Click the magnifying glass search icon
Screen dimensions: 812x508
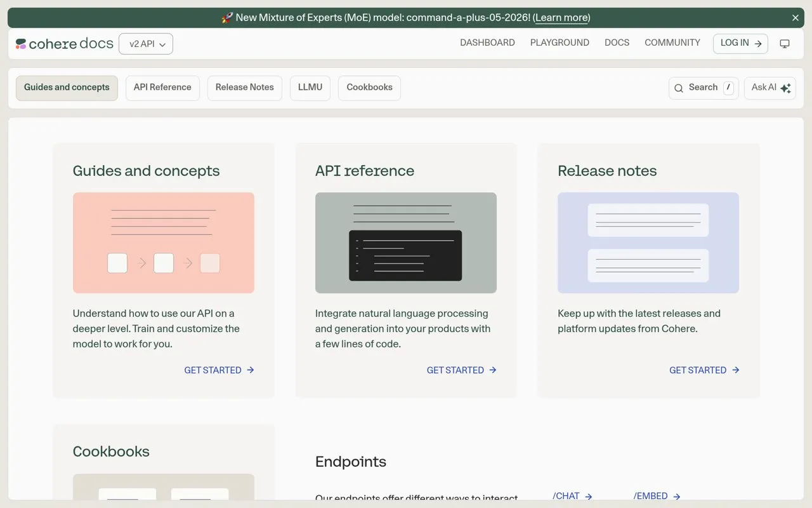coord(679,88)
